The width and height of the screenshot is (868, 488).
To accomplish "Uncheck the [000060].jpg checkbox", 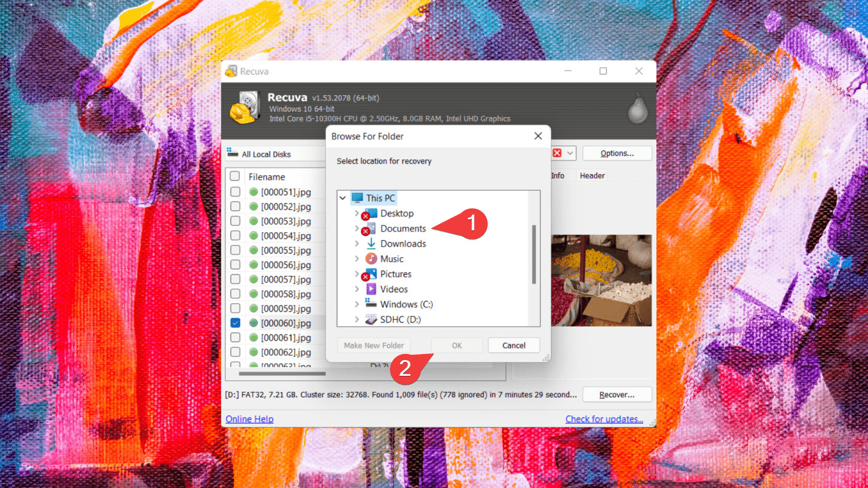I will (235, 323).
